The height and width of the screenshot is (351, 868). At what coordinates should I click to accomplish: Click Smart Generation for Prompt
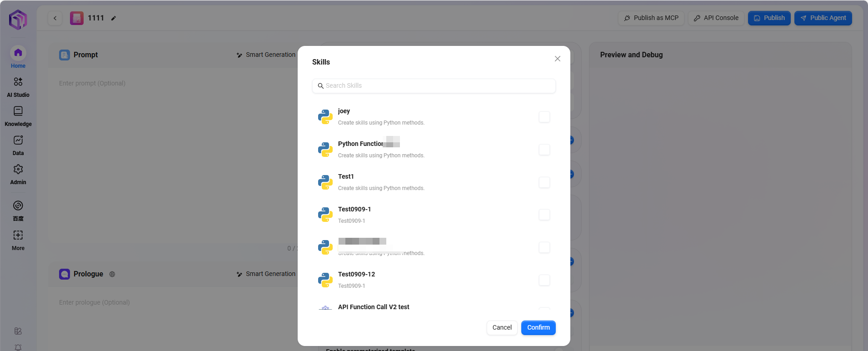(x=266, y=55)
